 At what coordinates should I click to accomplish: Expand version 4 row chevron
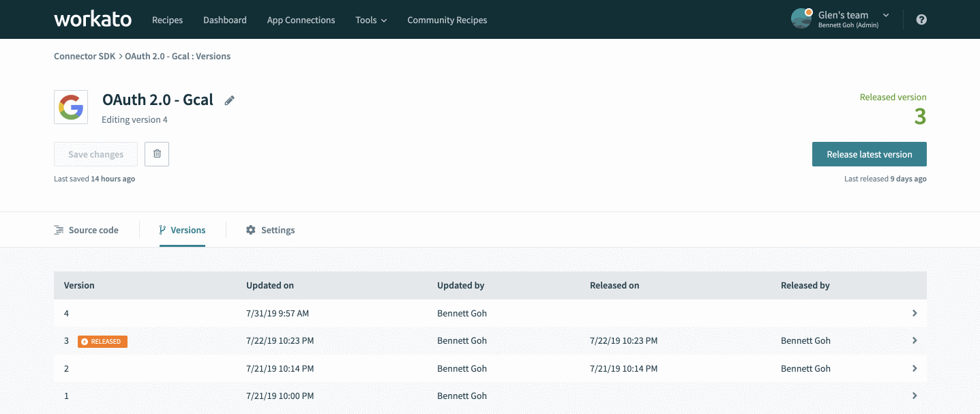(x=915, y=313)
